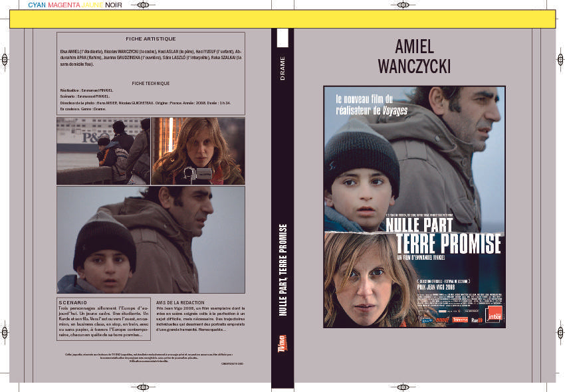
Task: Click the MAGENTA color label
Action: click(x=64, y=5)
